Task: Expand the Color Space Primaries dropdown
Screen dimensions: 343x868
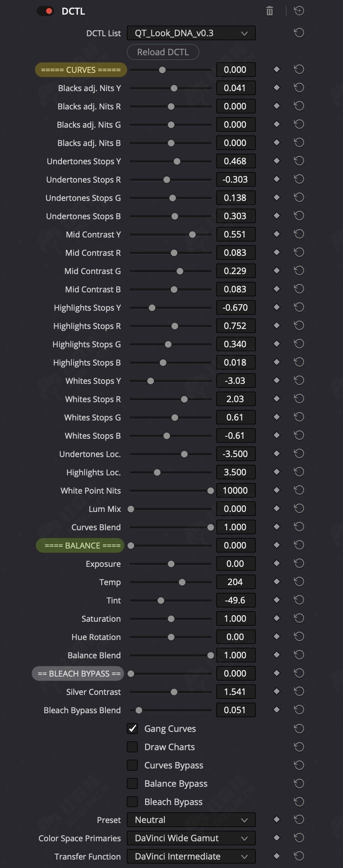Action: (x=191, y=838)
